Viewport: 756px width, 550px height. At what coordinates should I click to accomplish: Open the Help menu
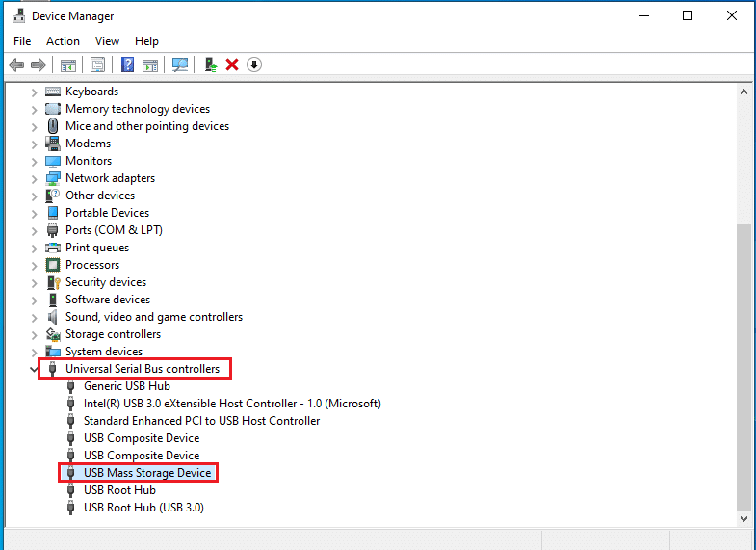(146, 41)
